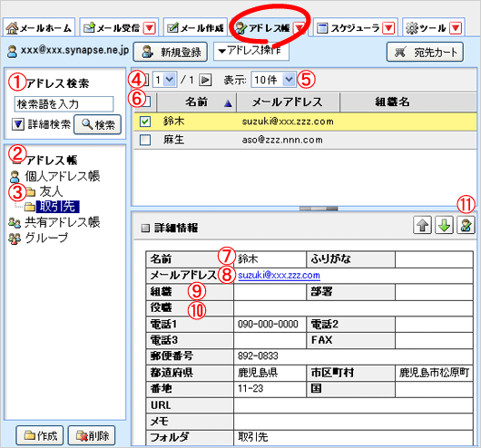Click the 取引先 value in フォルダ row
Viewport: 481px width, 448px height.
click(x=253, y=437)
